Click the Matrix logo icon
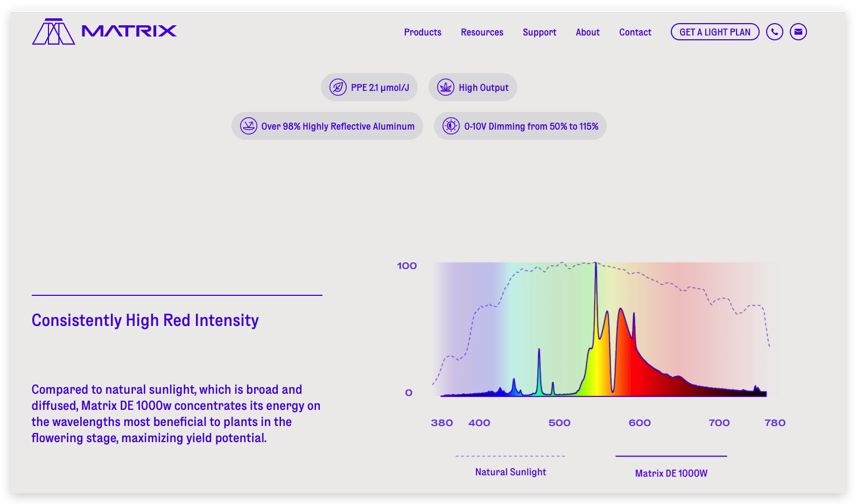Image resolution: width=856 pixels, height=504 pixels. point(53,31)
